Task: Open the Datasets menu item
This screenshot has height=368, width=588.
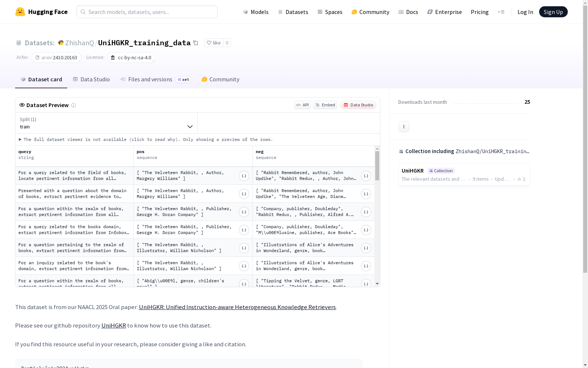Action: (293, 12)
